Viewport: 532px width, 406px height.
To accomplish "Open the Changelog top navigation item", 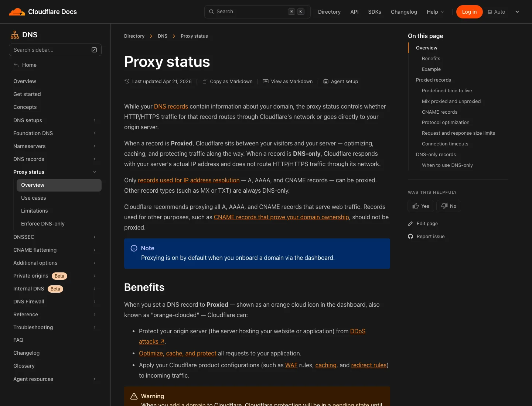I will click(x=404, y=12).
